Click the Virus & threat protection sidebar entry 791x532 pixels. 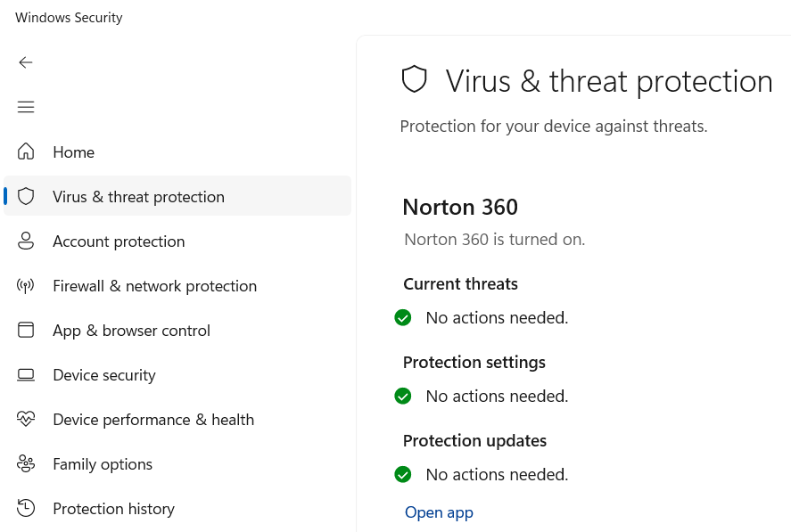point(138,196)
